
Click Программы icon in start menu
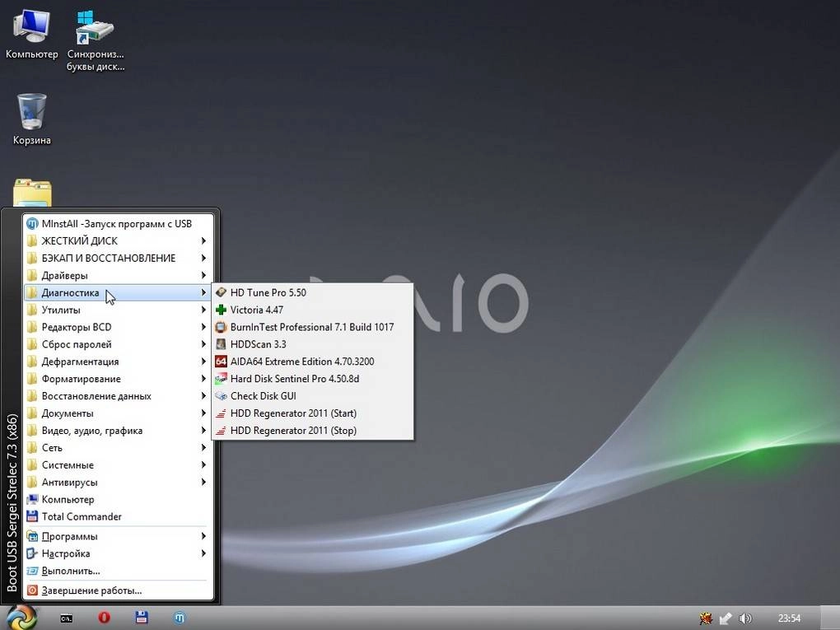click(x=32, y=536)
